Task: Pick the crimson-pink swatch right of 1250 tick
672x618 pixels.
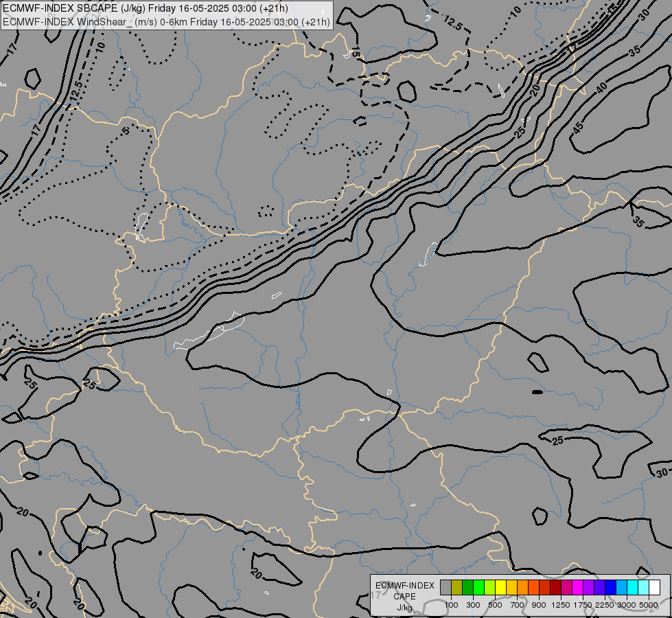Action: pos(566,588)
